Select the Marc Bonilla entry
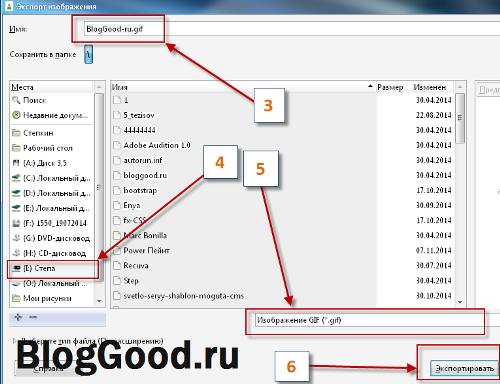 (145, 235)
